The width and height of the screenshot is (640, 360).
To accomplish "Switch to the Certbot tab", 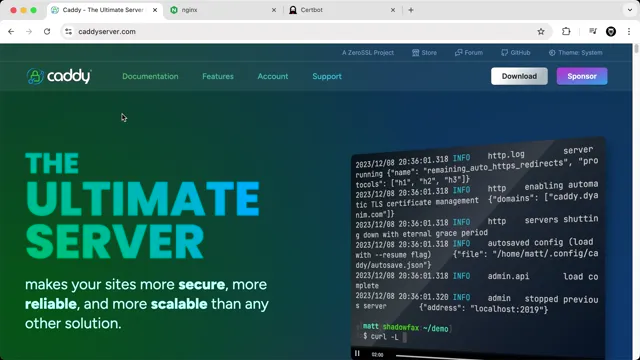I will pos(342,10).
